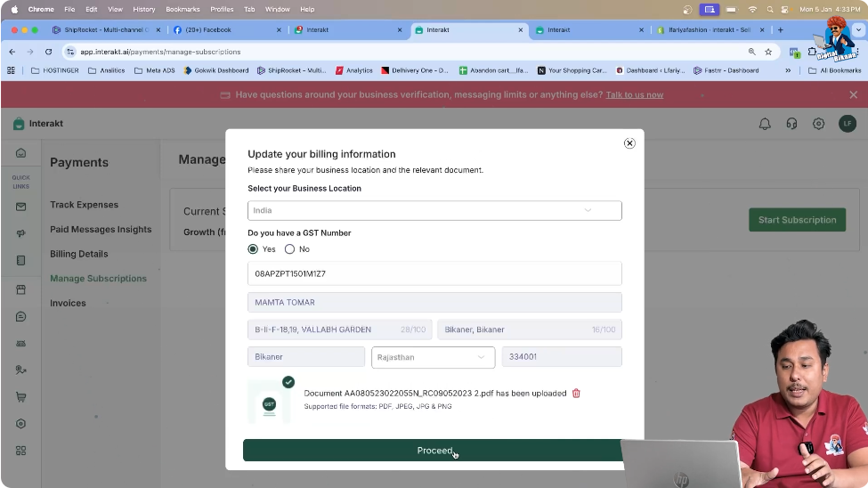Click the address bar URL

[160, 52]
